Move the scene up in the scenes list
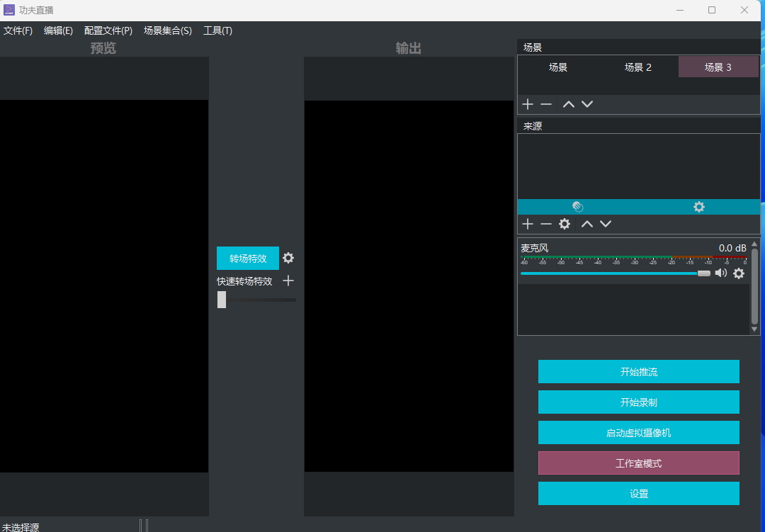The image size is (765, 532). 568,104
